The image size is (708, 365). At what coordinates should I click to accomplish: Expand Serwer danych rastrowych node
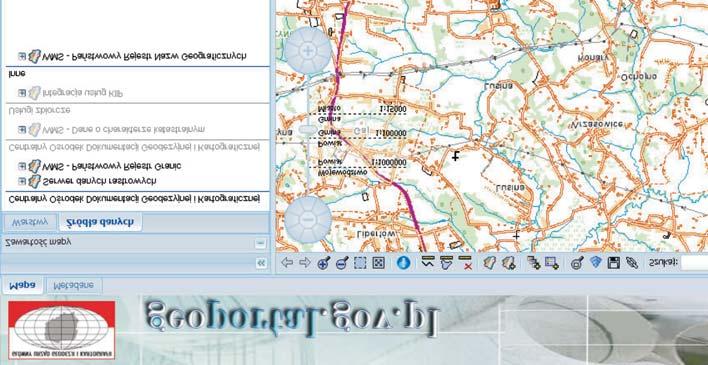[x=22, y=181]
